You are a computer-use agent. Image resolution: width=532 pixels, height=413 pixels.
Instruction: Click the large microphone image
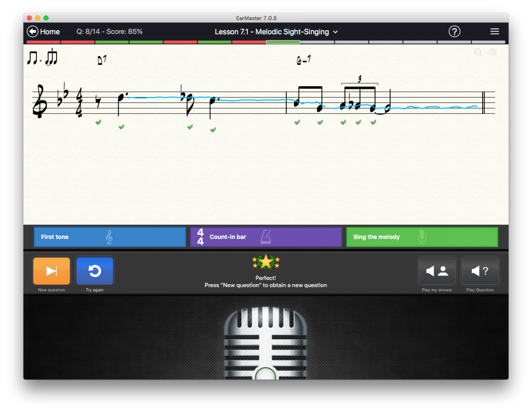tap(265, 343)
